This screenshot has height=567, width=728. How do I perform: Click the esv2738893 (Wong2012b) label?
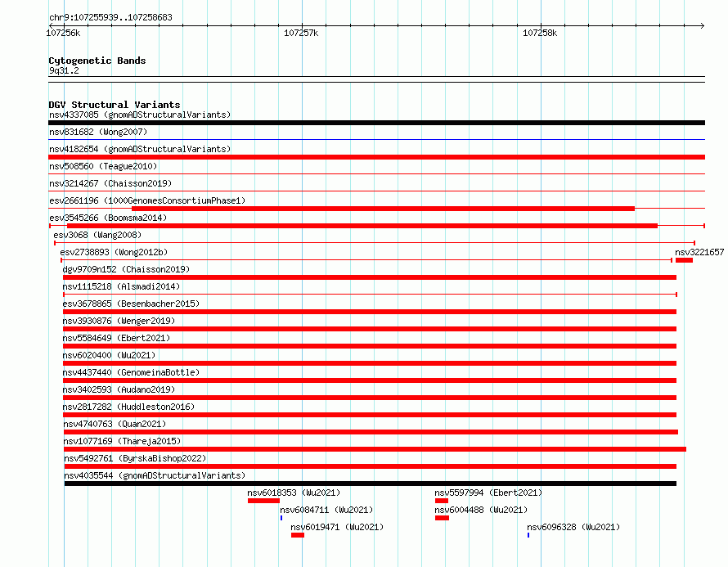click(114, 252)
